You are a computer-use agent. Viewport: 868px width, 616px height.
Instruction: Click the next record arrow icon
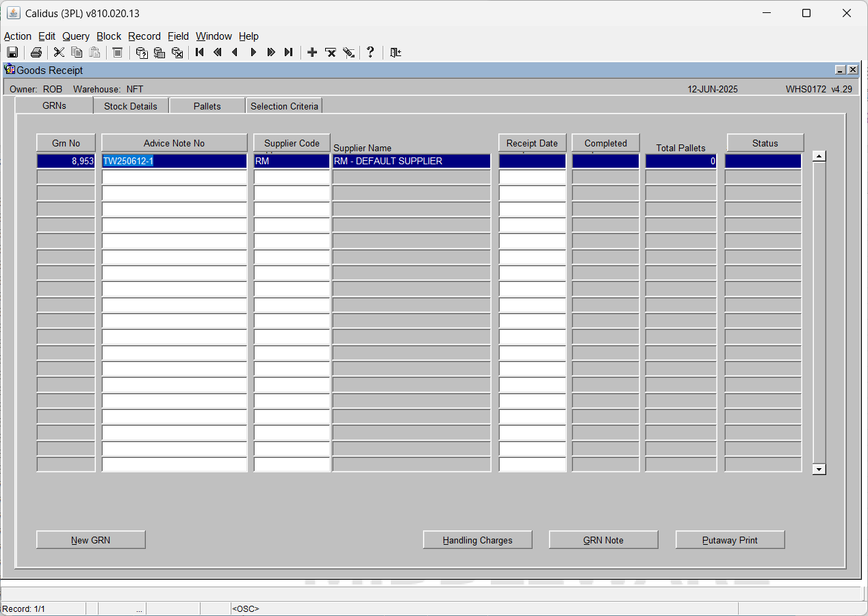253,53
